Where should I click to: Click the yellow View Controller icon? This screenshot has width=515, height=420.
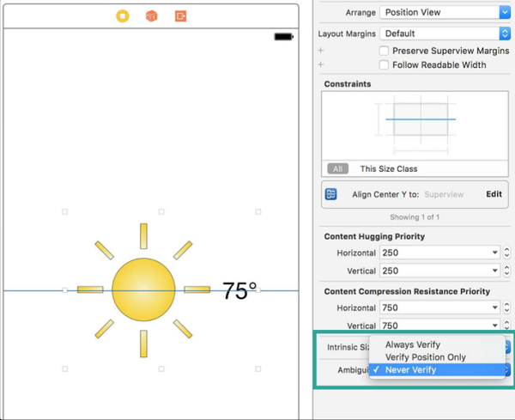(123, 16)
